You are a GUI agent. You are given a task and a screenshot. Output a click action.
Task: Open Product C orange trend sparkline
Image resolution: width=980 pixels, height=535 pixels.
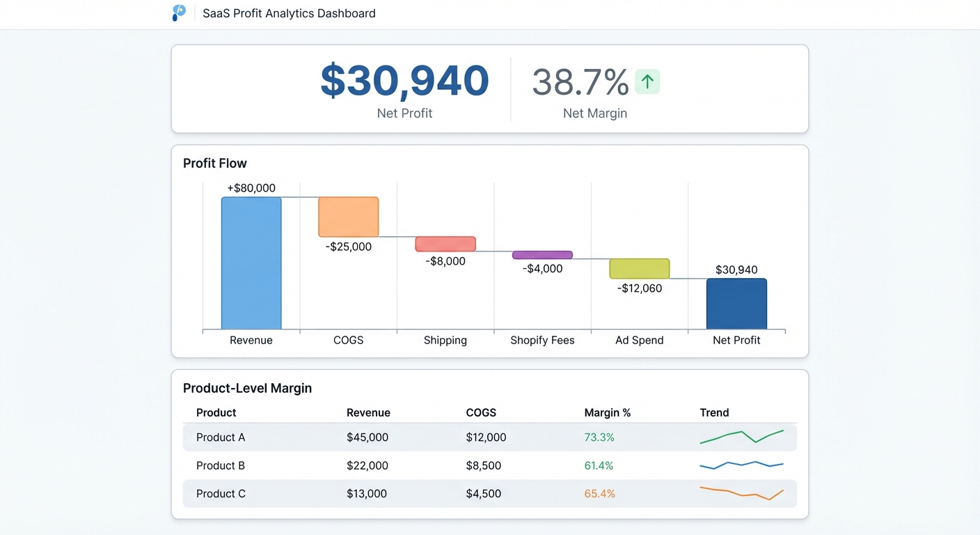[x=742, y=493]
